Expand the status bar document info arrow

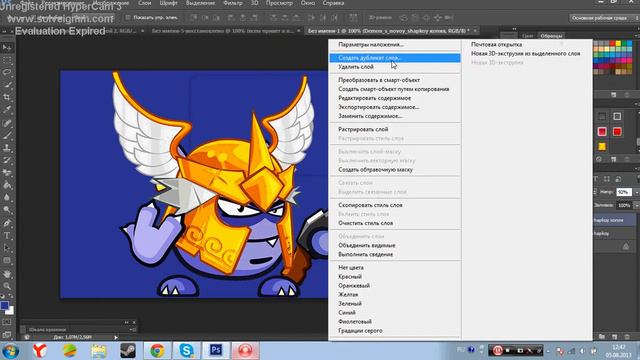(116, 337)
